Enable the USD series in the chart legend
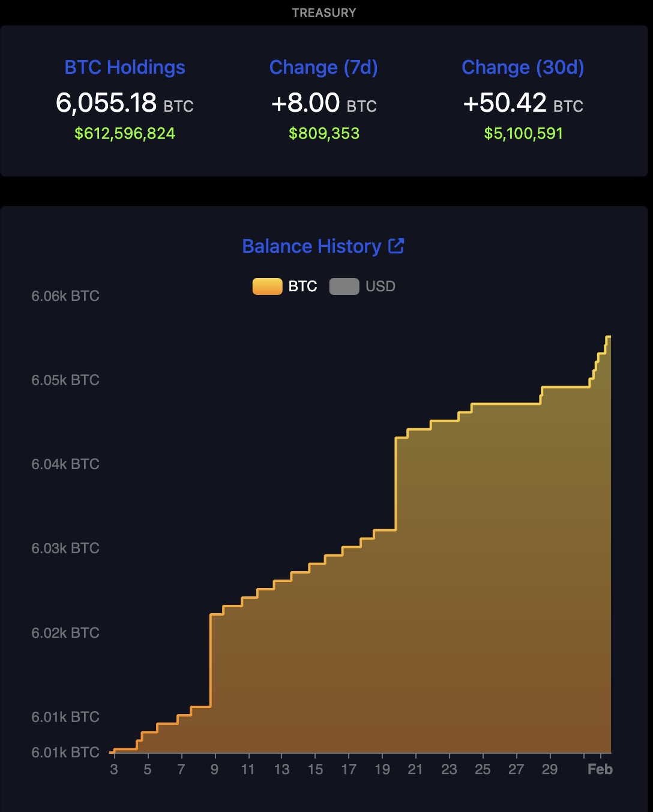 (363, 286)
